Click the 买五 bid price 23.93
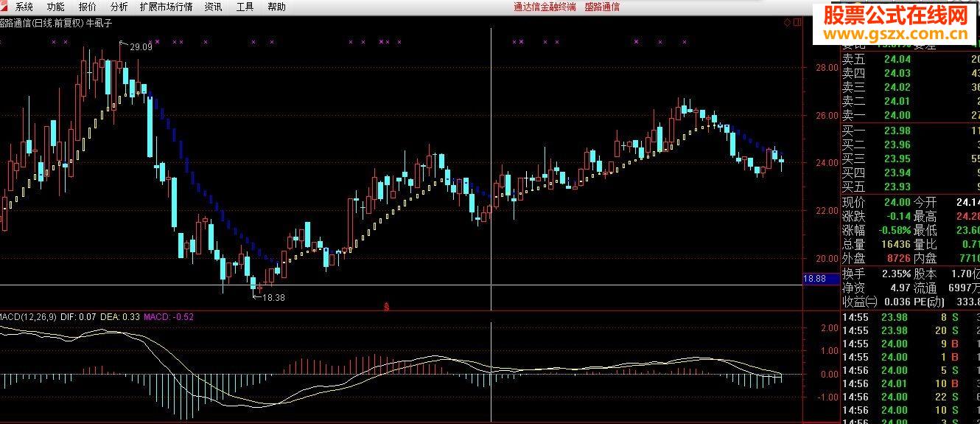980x424 pixels. pos(897,187)
